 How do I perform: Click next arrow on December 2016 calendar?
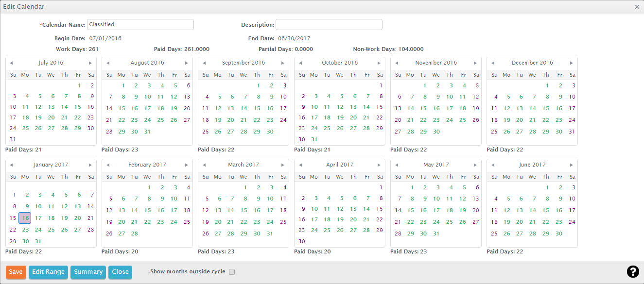pyautogui.click(x=571, y=63)
